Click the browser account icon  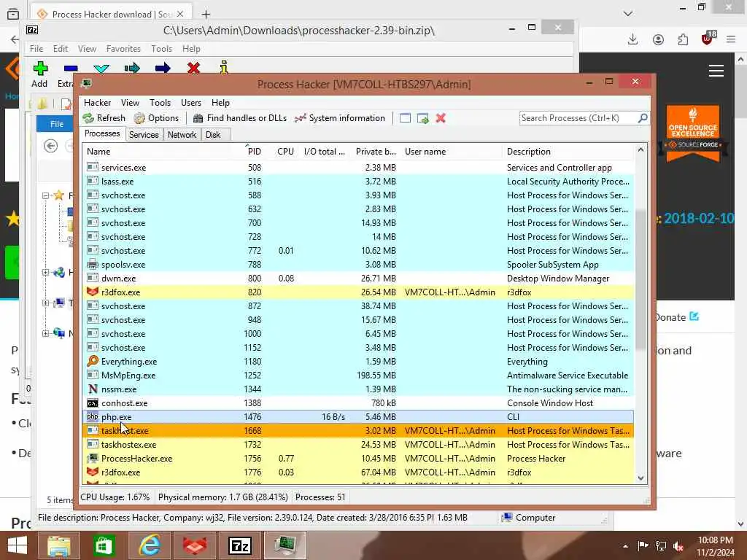click(x=658, y=39)
